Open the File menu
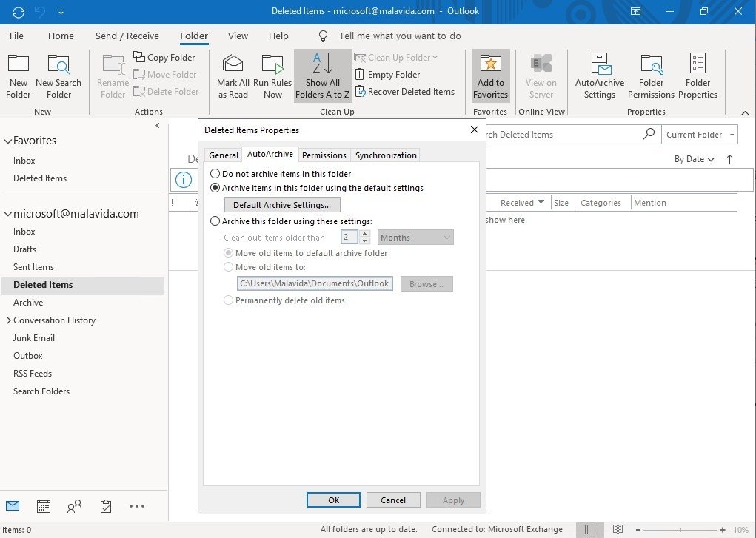 [x=16, y=36]
